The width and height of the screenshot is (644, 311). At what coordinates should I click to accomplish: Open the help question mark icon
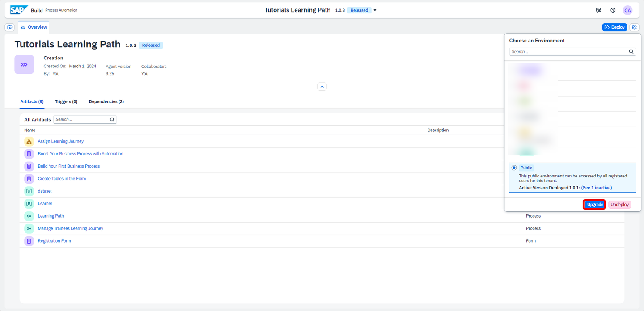click(x=613, y=10)
